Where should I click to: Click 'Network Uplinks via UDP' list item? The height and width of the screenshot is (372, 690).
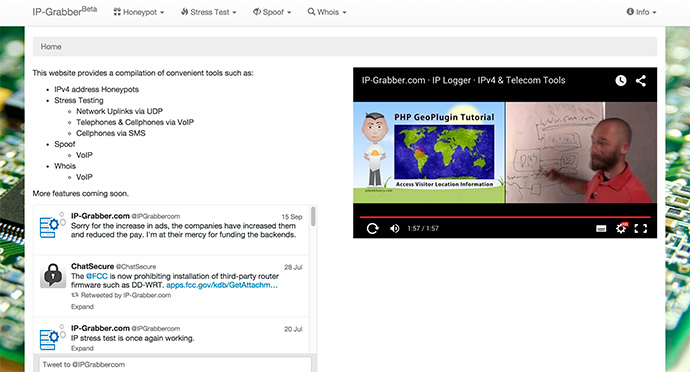coord(119,111)
